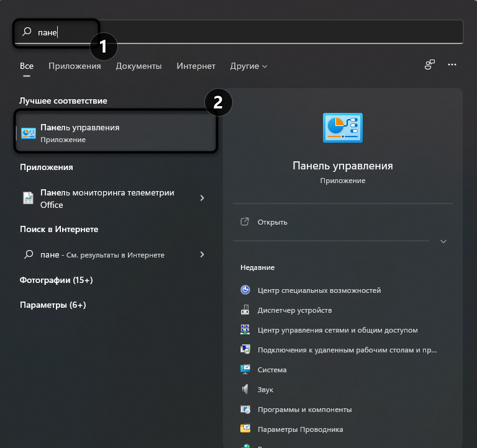Click the web search magnifier icon beside 'пане'
The width and height of the screenshot is (477, 448).
coord(29,254)
